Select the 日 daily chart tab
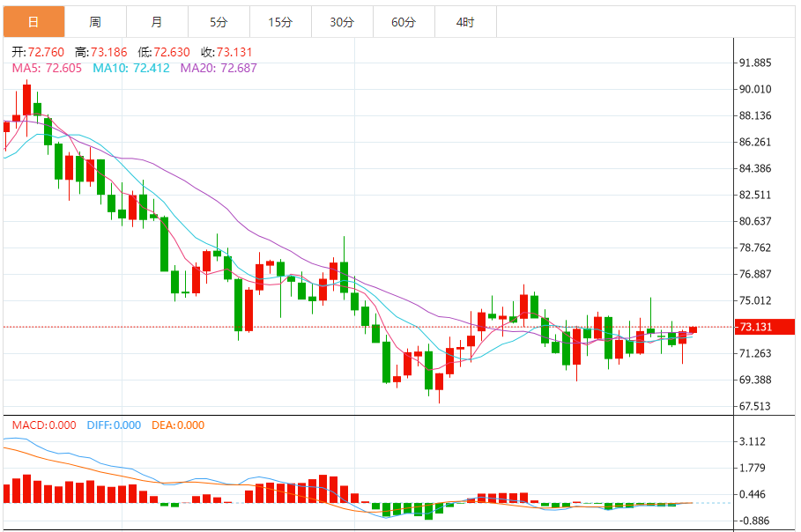 33,22
